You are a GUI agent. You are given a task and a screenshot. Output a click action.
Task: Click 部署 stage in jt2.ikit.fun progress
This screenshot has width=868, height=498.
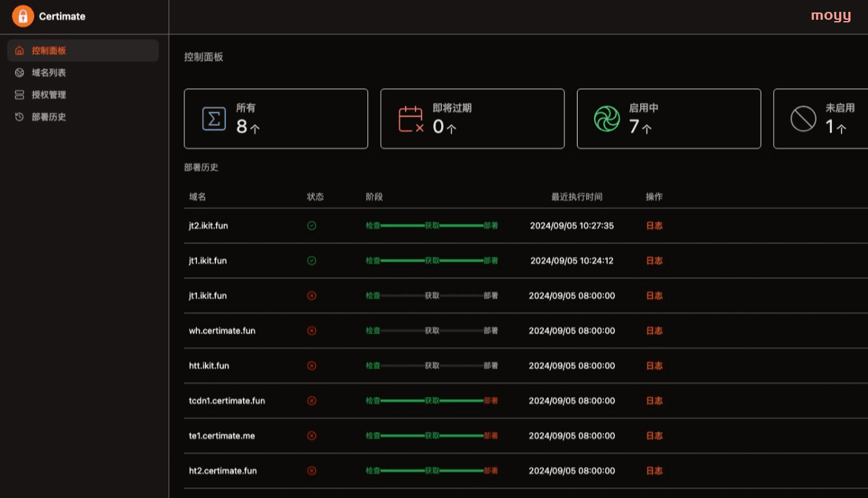(491, 226)
